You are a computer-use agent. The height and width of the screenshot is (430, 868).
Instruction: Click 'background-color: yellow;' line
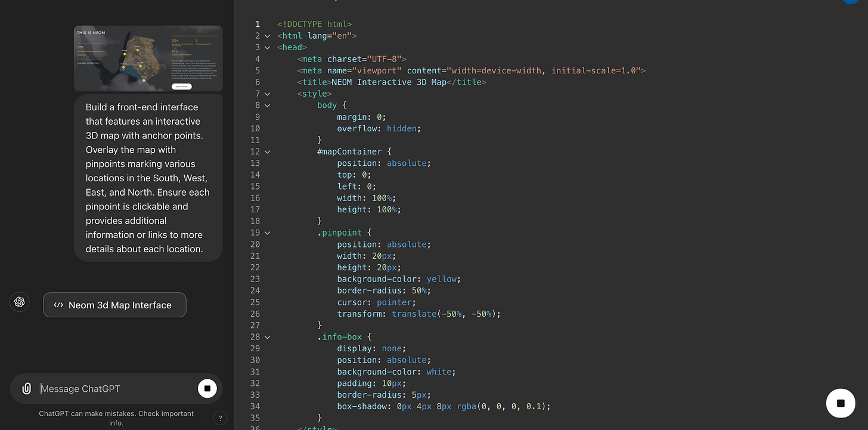click(x=399, y=279)
